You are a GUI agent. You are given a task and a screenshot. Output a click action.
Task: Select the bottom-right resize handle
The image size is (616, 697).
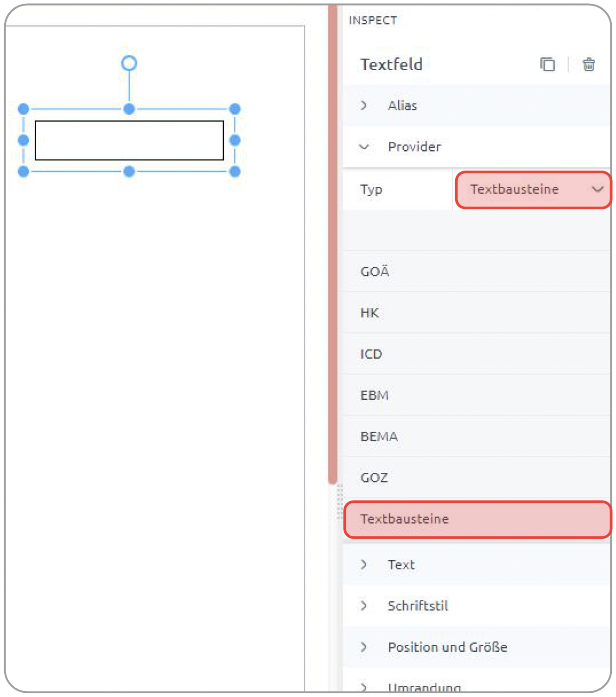coord(235,171)
